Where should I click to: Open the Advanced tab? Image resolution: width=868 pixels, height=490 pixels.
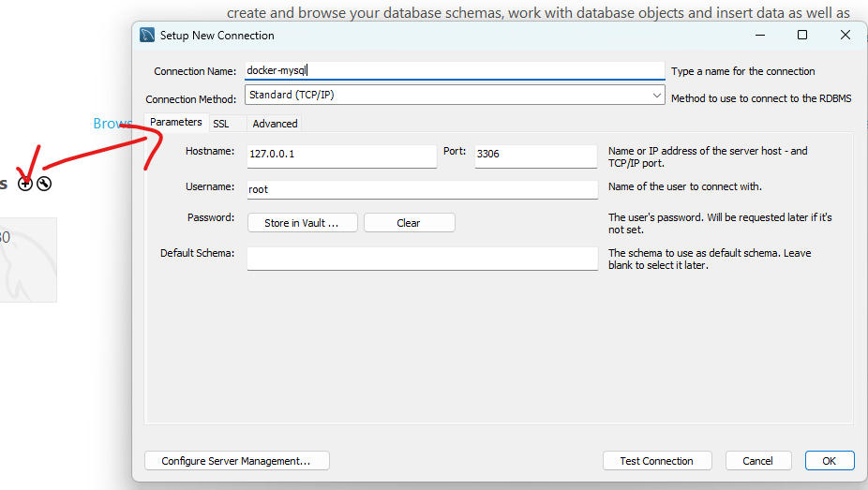[276, 124]
